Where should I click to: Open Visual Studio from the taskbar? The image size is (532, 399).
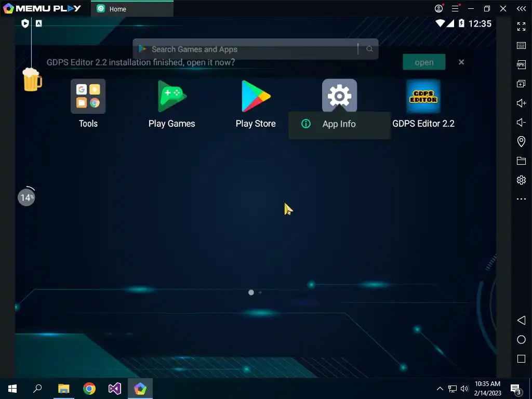pos(115,389)
